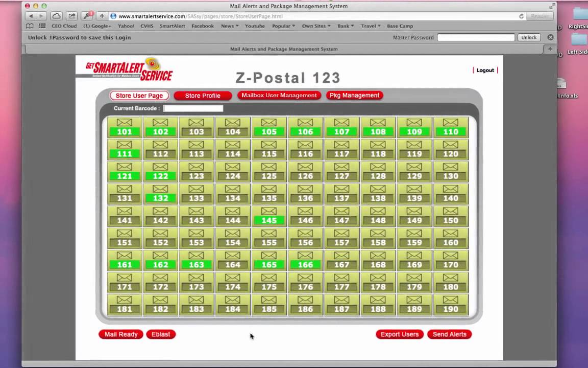Click mailbox 132 green tile
588x368 pixels.
point(160,194)
